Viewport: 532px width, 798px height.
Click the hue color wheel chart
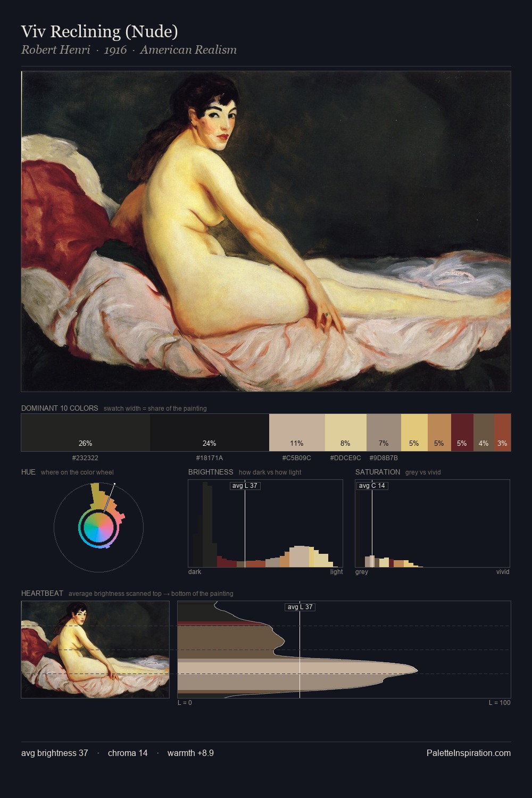point(98,527)
